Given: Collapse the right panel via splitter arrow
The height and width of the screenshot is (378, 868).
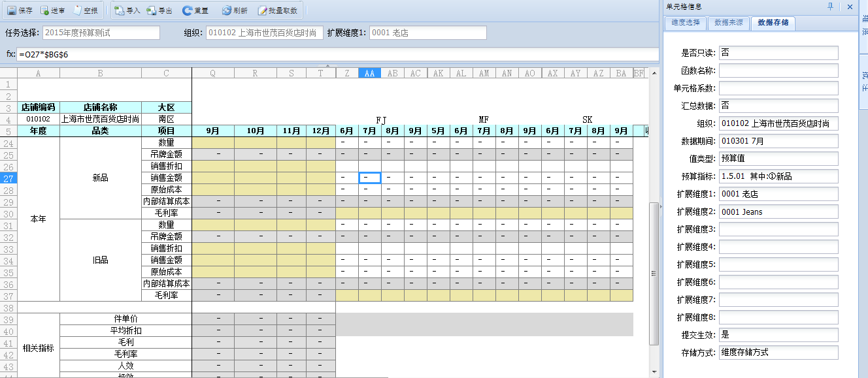Looking at the screenshot, I should pos(660,207).
